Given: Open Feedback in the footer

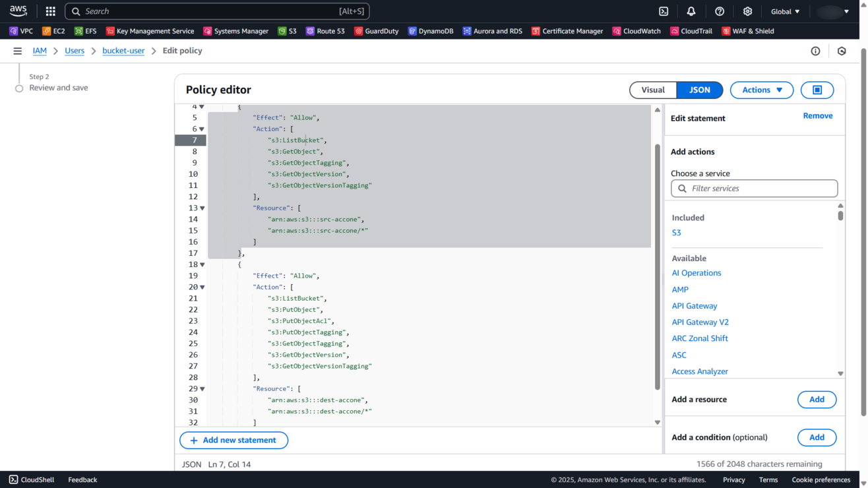Looking at the screenshot, I should point(82,479).
